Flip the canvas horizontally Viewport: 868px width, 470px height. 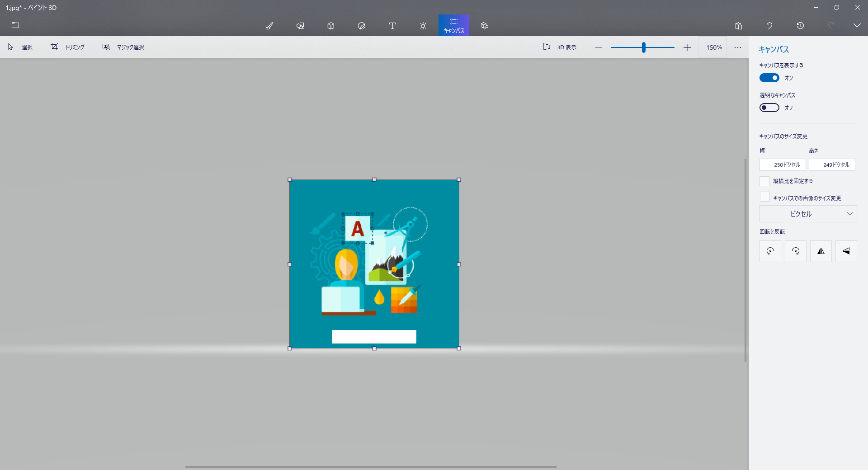(x=821, y=251)
